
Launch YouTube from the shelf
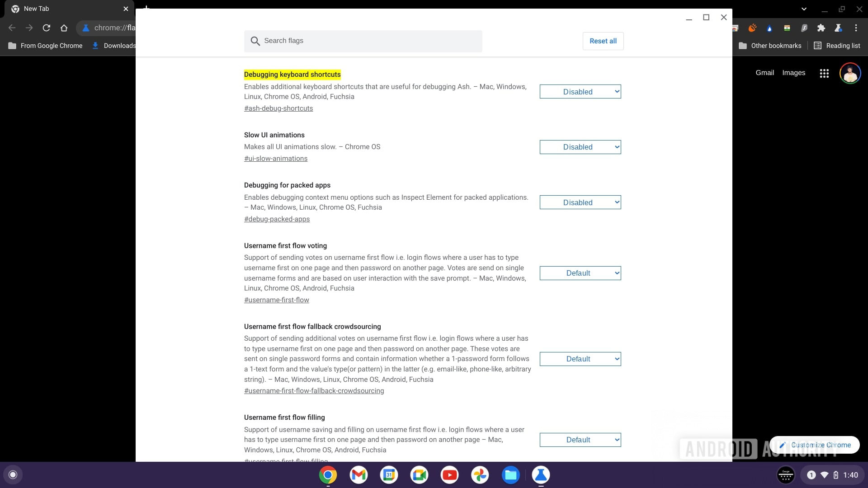[449, 475]
